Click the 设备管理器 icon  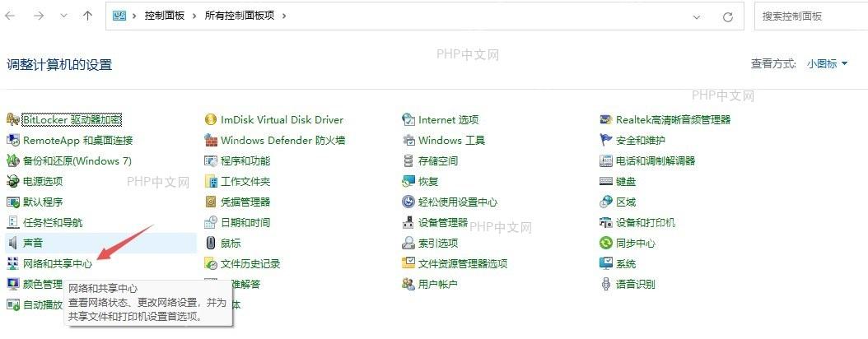coord(408,222)
